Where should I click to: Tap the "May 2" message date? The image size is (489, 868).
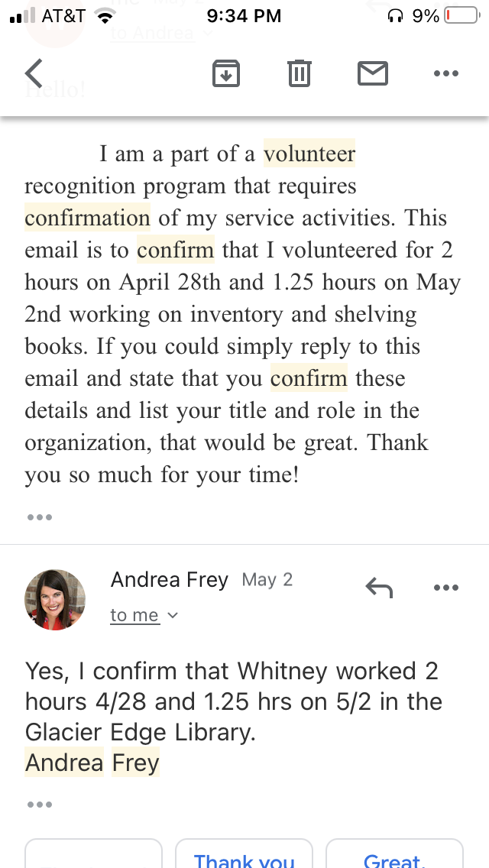click(x=267, y=580)
